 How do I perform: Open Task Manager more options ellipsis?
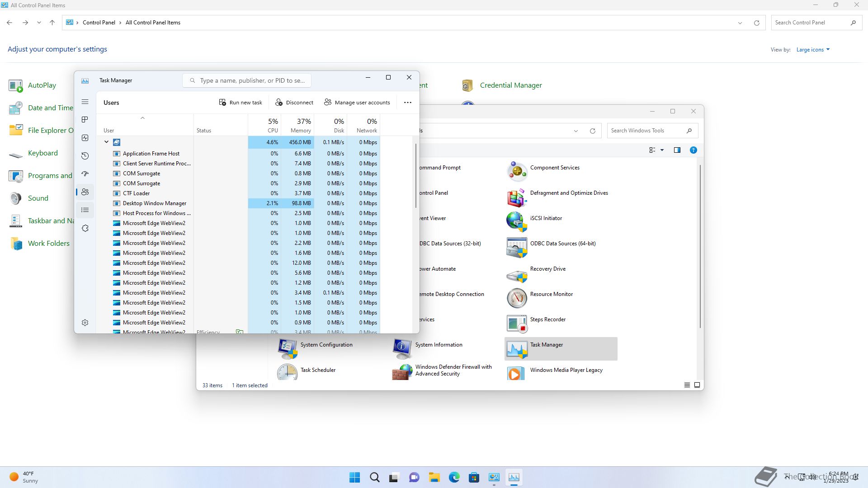click(408, 103)
